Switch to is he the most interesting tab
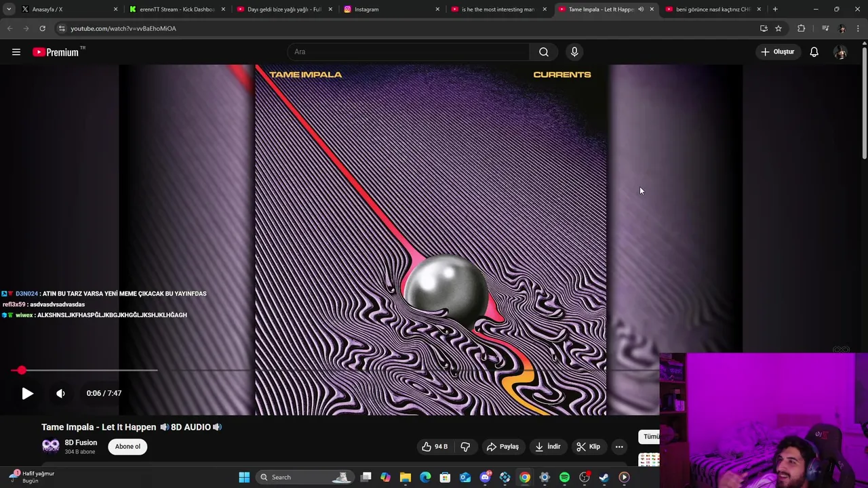The image size is (868, 488). coord(498,9)
